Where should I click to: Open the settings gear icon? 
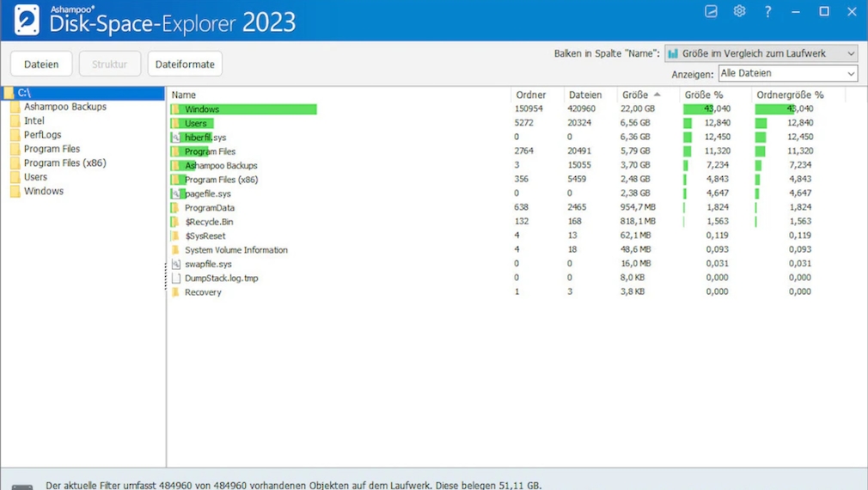[739, 11]
